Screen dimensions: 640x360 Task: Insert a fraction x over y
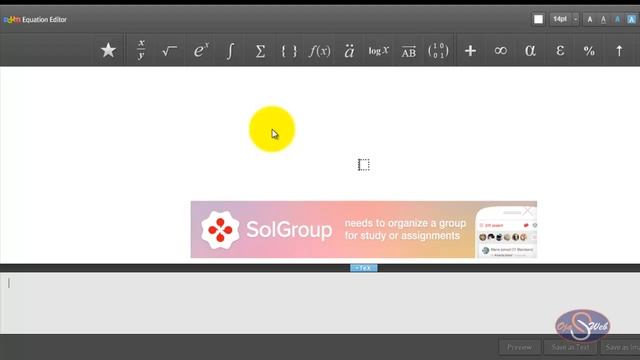(141, 50)
